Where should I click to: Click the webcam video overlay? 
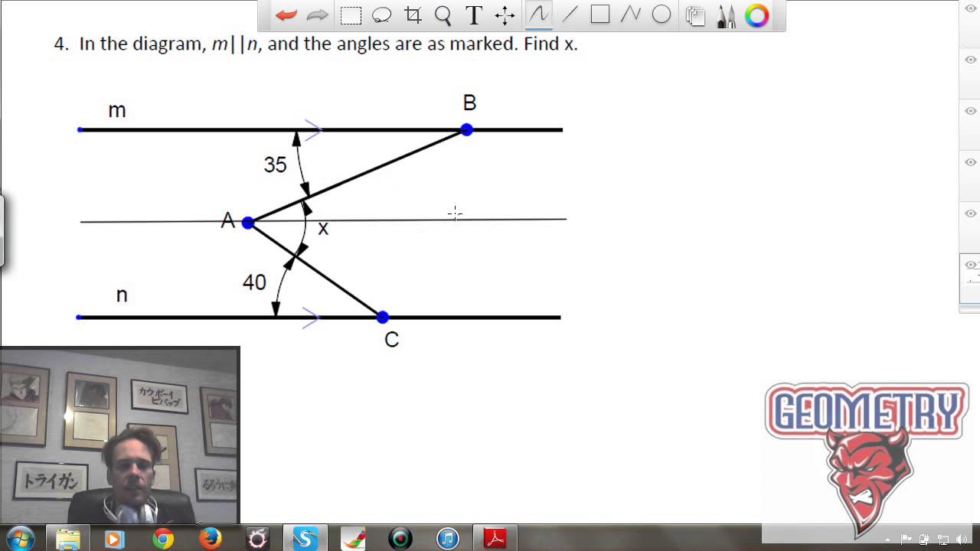pyautogui.click(x=120, y=435)
